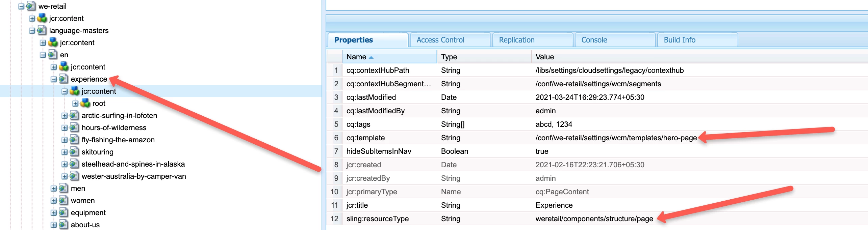This screenshot has height=230, width=868.
Task: Click the Type column header
Action: click(x=484, y=57)
